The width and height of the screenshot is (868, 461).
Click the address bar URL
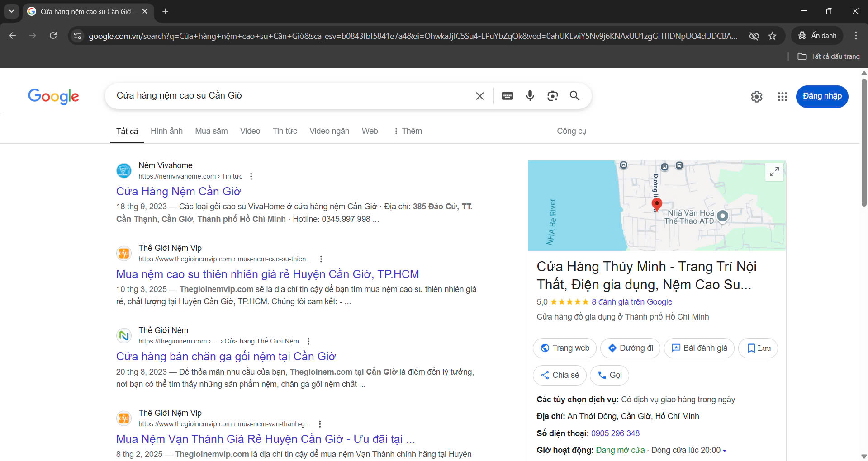click(413, 36)
